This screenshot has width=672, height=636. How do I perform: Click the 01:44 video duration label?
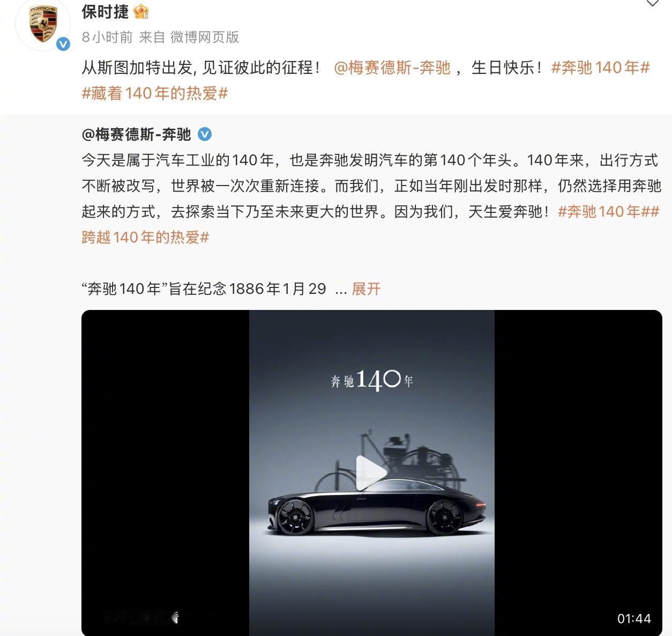click(634, 618)
